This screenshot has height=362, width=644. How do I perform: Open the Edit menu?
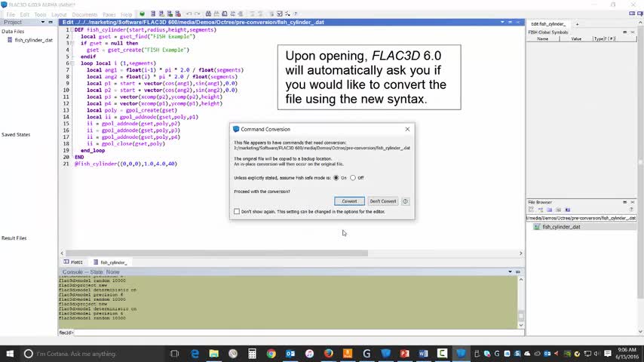coord(25,14)
